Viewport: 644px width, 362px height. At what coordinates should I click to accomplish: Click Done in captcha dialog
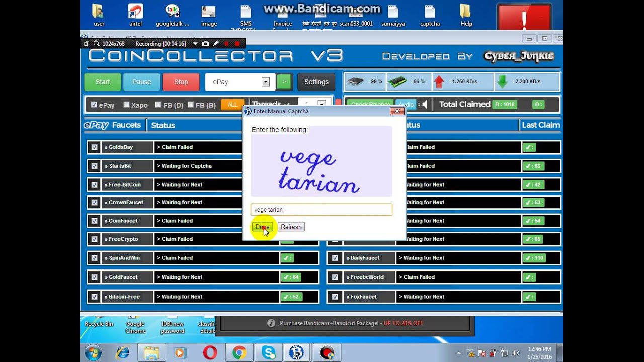pos(262,227)
